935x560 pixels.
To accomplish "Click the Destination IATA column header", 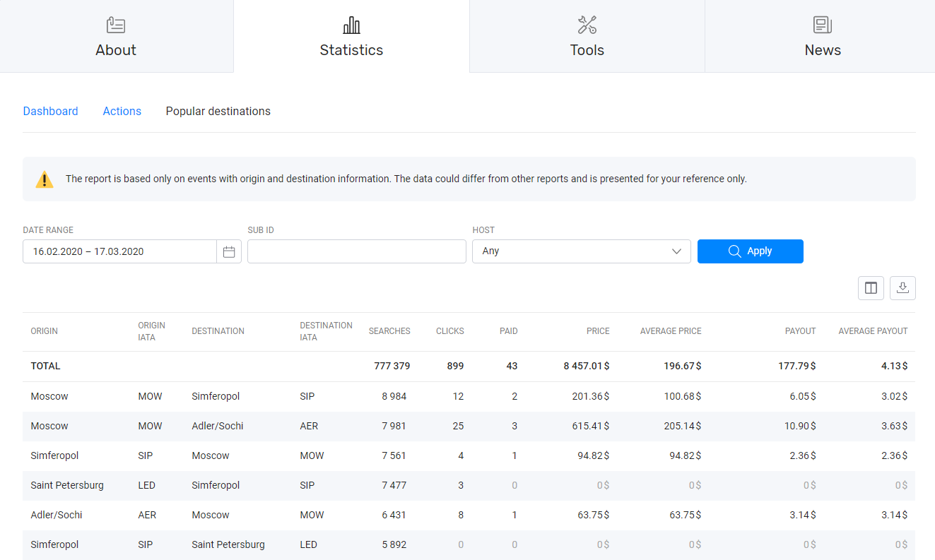I will coord(326,331).
